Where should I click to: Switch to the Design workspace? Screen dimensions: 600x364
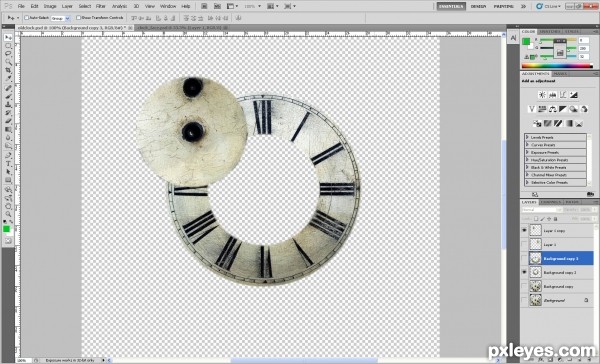click(x=478, y=6)
